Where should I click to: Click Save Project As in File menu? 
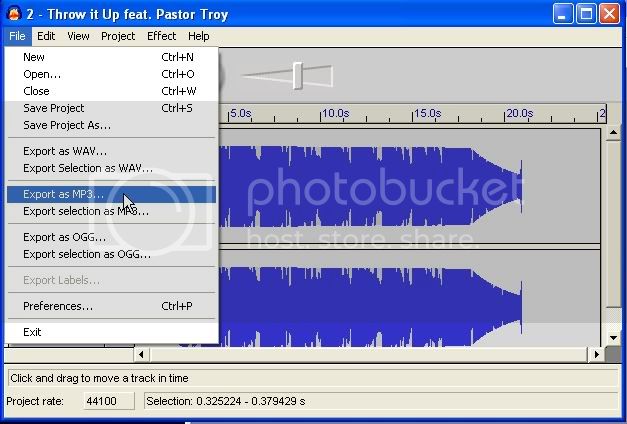[x=66, y=125]
